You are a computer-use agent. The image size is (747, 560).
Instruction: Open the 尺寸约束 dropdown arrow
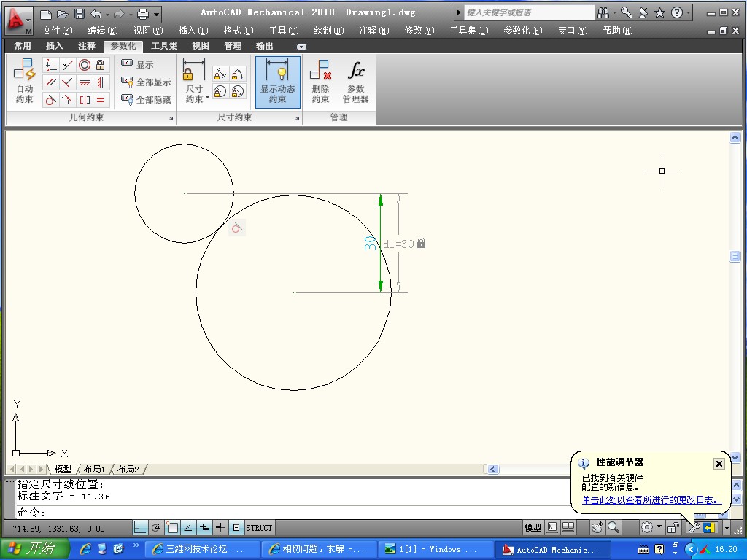click(x=207, y=98)
